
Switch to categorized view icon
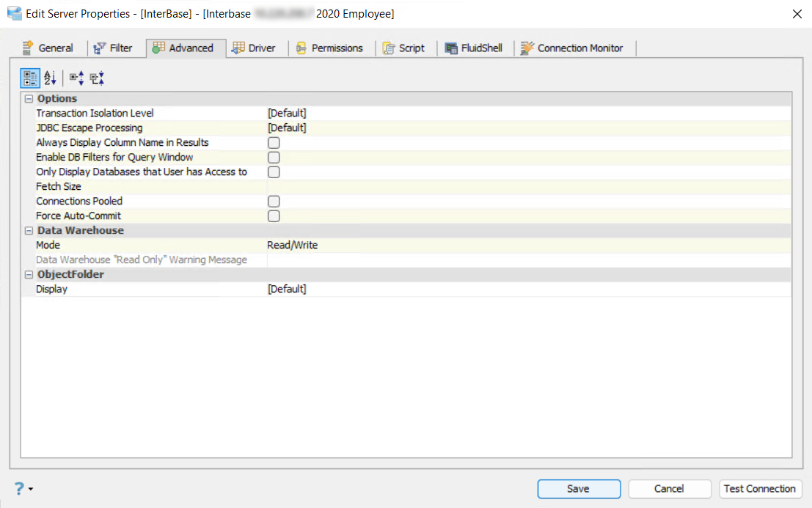[30, 78]
